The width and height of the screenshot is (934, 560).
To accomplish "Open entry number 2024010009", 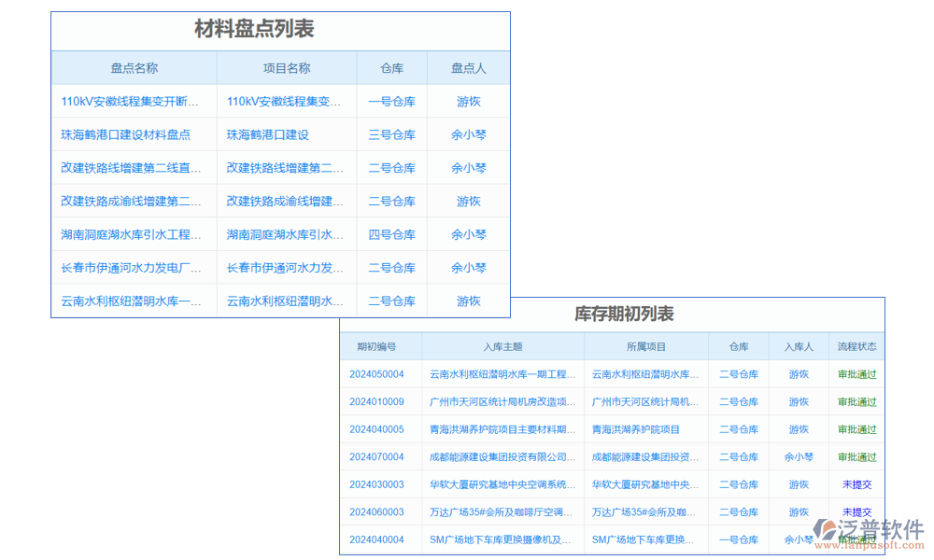I will 378,401.
